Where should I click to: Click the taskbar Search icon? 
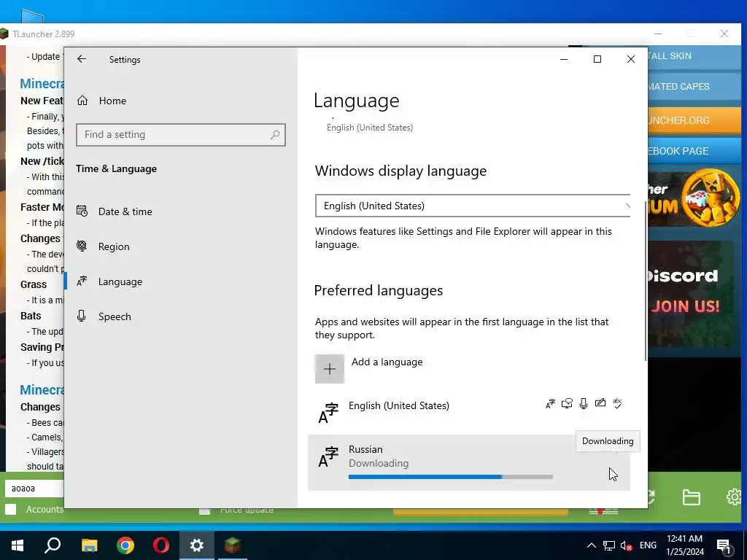[53, 545]
